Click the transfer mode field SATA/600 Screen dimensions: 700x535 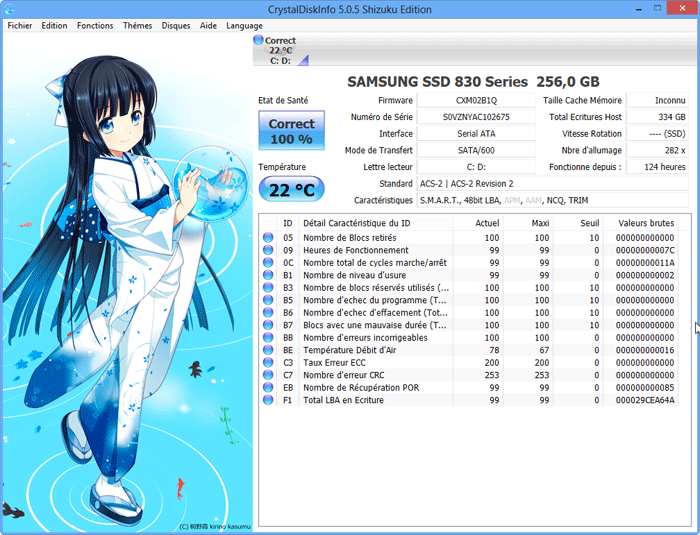click(x=476, y=150)
